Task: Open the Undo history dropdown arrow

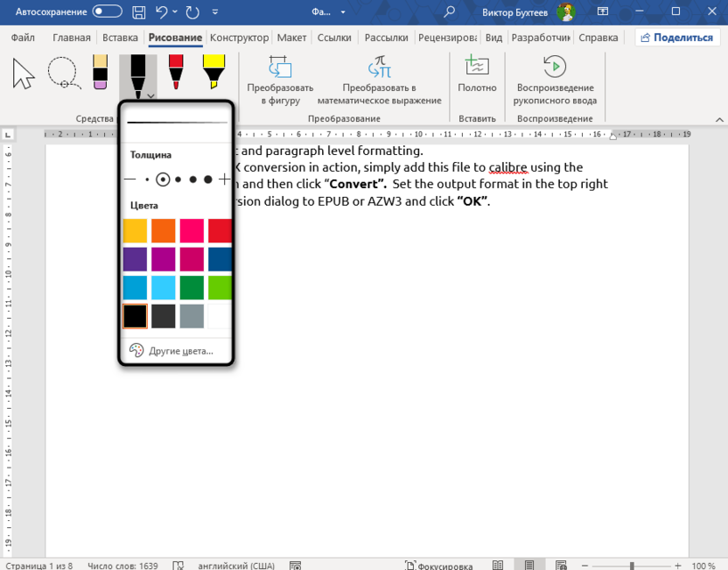Action: (177, 12)
